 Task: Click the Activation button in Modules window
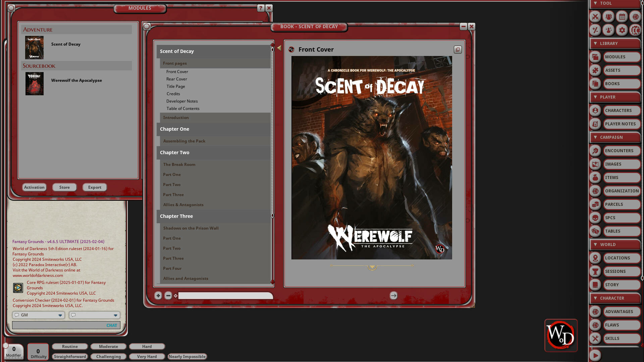(34, 187)
